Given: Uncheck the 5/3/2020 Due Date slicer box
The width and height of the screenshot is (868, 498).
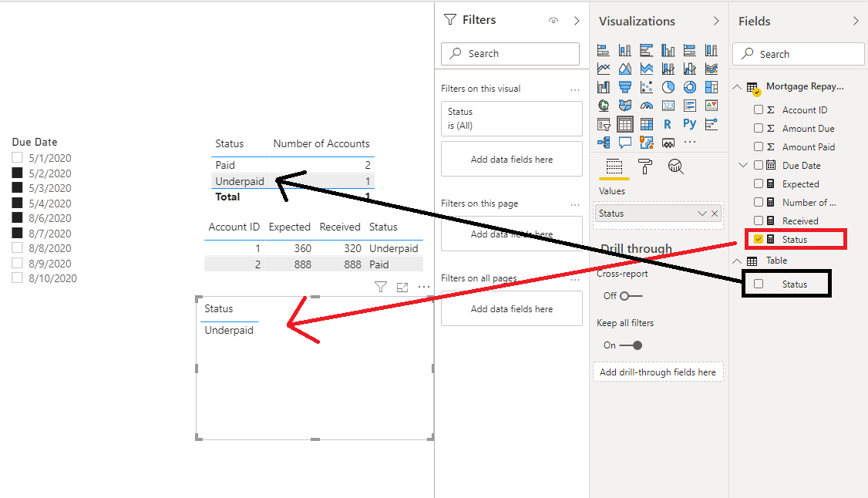Looking at the screenshot, I should 17,187.
